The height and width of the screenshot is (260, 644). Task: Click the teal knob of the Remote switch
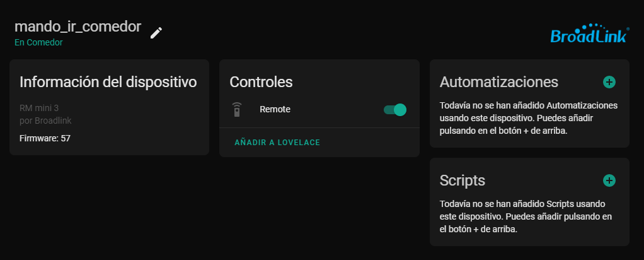(x=400, y=109)
